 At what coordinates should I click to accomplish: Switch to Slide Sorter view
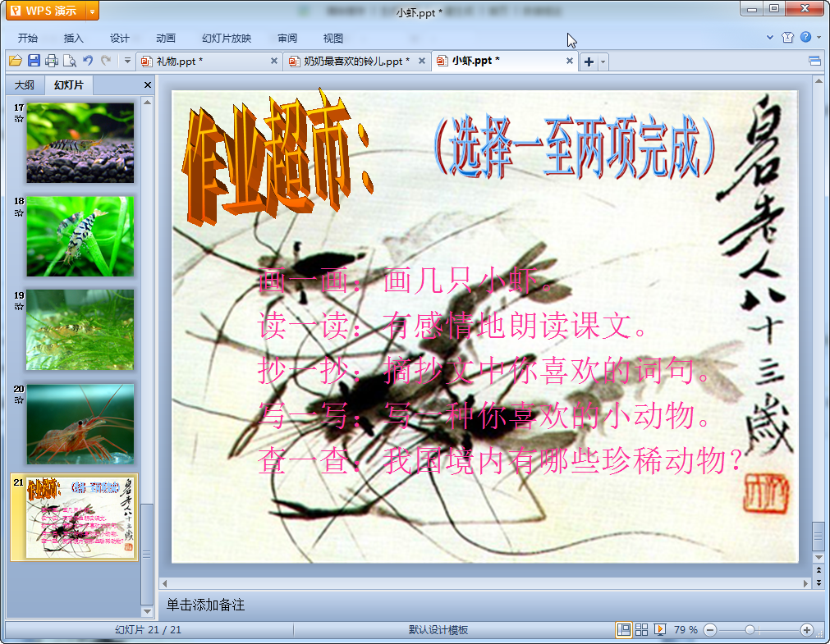point(641,630)
